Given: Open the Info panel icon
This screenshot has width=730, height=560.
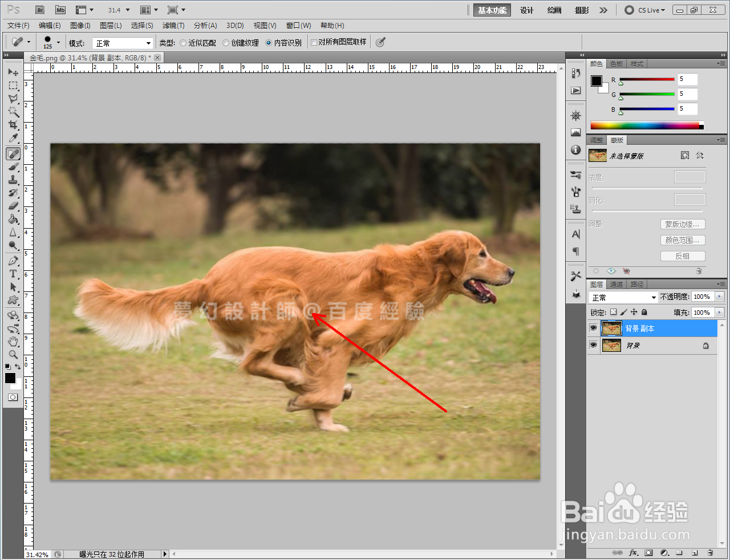Looking at the screenshot, I should click(x=576, y=150).
